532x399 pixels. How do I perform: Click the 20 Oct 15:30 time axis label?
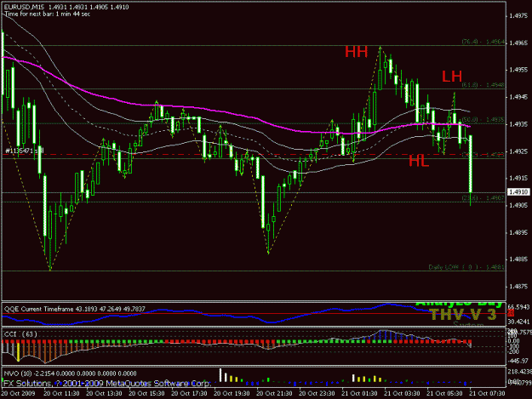point(146,394)
